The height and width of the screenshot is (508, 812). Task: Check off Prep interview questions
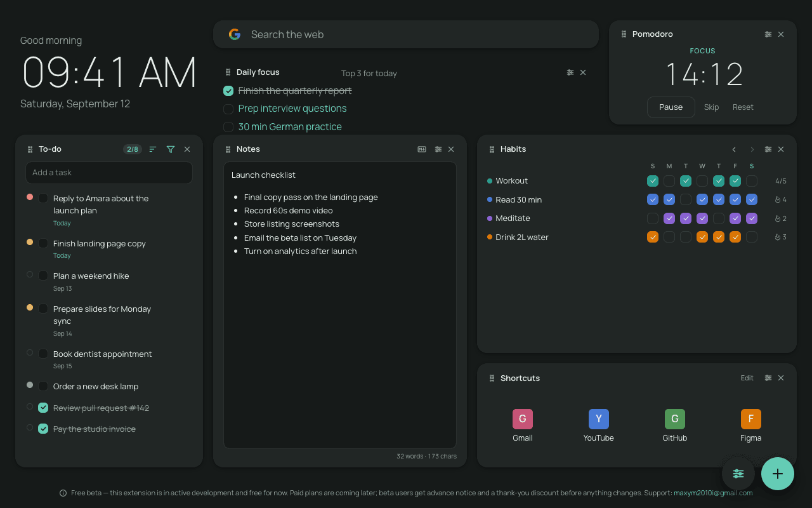tap(228, 109)
